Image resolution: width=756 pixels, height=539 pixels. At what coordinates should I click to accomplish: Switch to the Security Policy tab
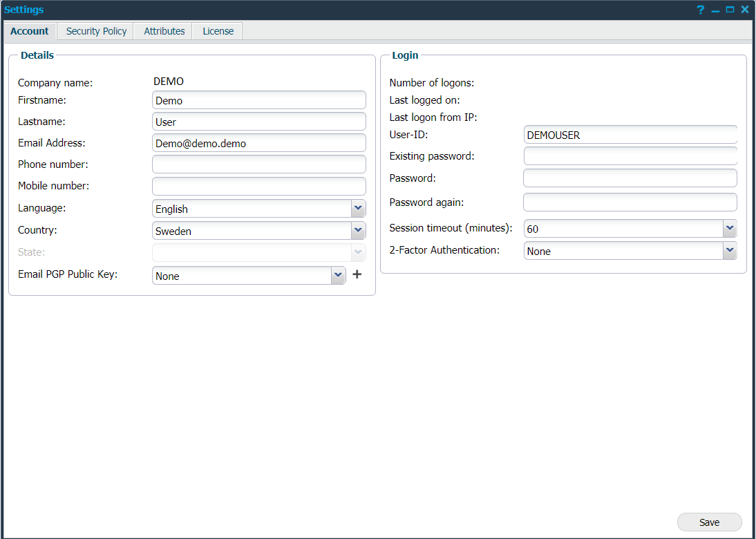tap(95, 31)
